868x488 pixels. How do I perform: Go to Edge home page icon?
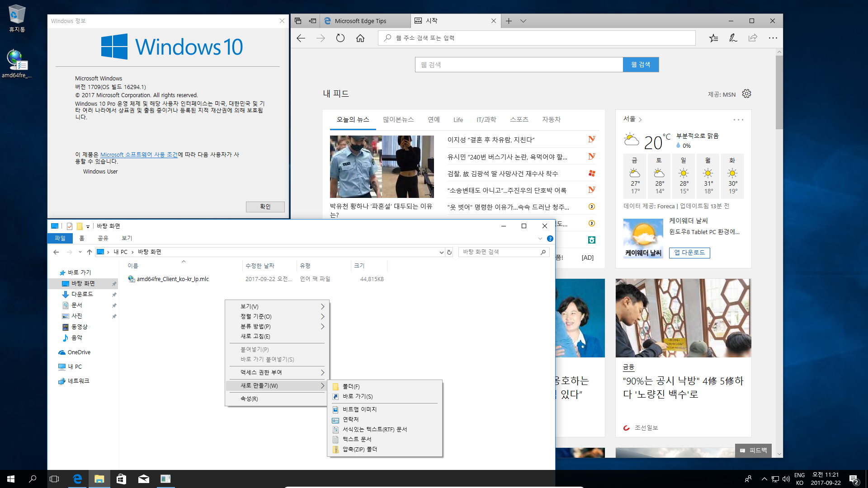pyautogui.click(x=360, y=38)
